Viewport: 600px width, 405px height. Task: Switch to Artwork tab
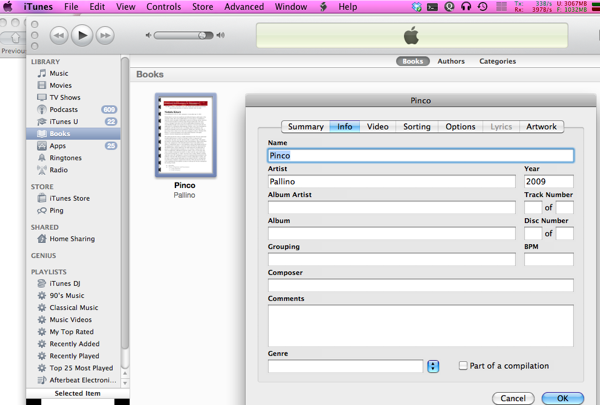pyautogui.click(x=541, y=127)
